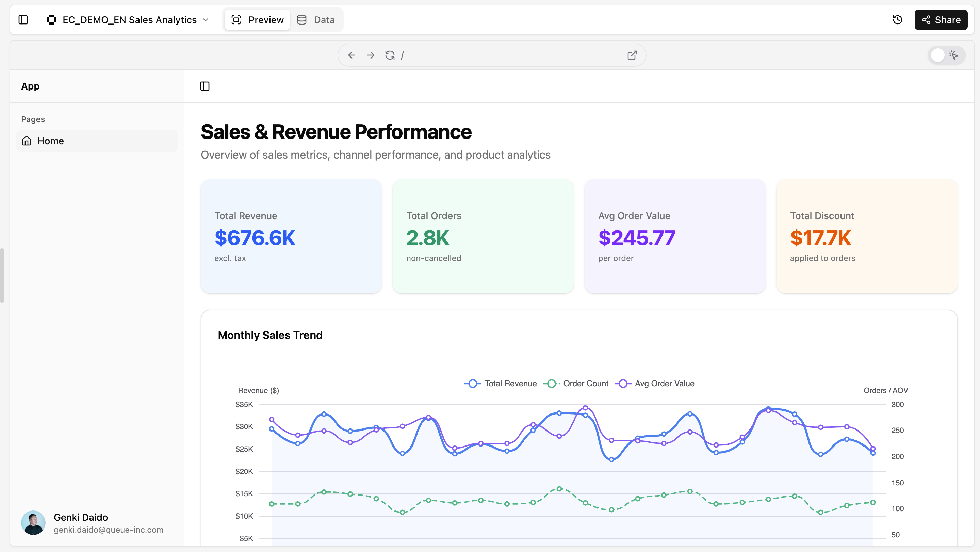Image resolution: width=980 pixels, height=552 pixels.
Task: Click Genki Daido's profile avatar
Action: [33, 523]
